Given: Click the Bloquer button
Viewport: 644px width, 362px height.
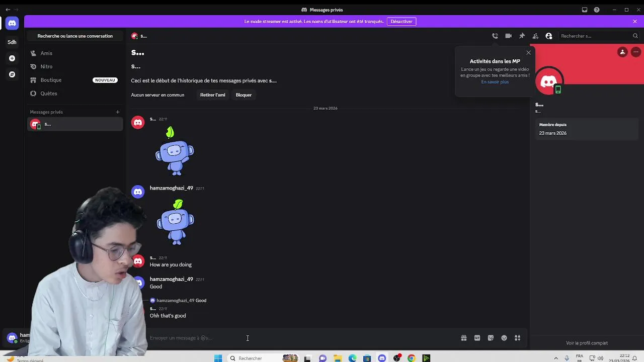Looking at the screenshot, I should [244, 95].
